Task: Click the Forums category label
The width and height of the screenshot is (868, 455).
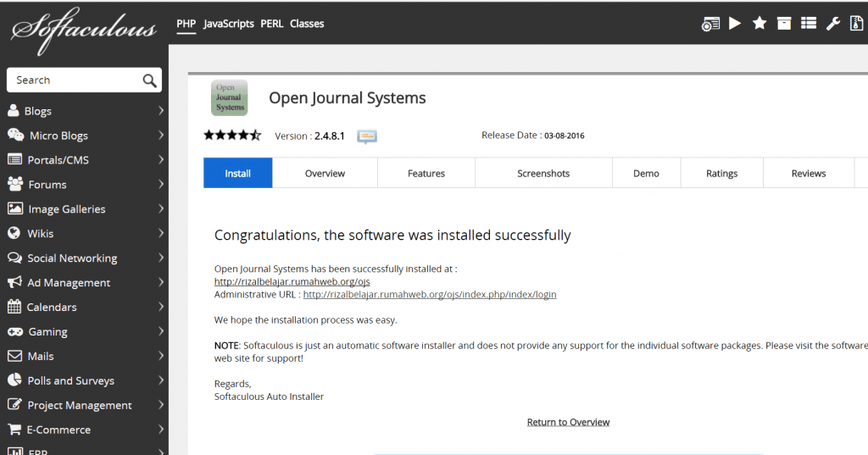Action: pos(47,185)
